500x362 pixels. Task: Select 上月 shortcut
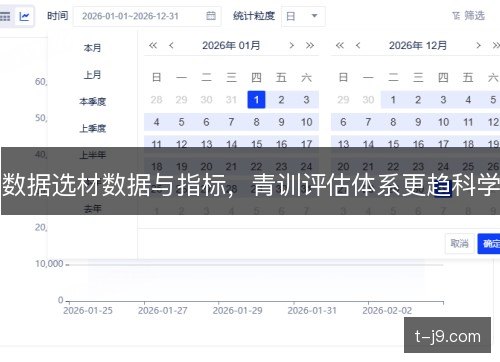(x=92, y=75)
